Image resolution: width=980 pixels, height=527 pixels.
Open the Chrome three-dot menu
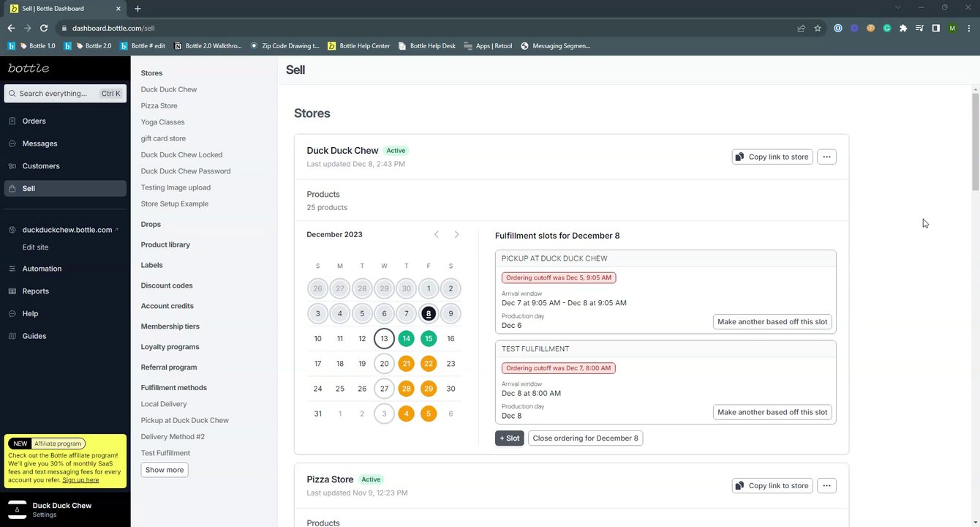968,28
